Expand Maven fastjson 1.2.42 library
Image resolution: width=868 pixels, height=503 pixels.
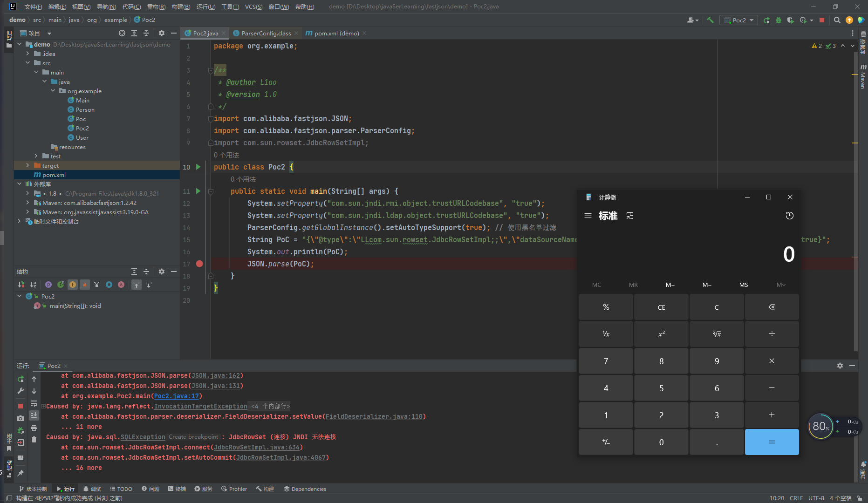[x=27, y=203]
